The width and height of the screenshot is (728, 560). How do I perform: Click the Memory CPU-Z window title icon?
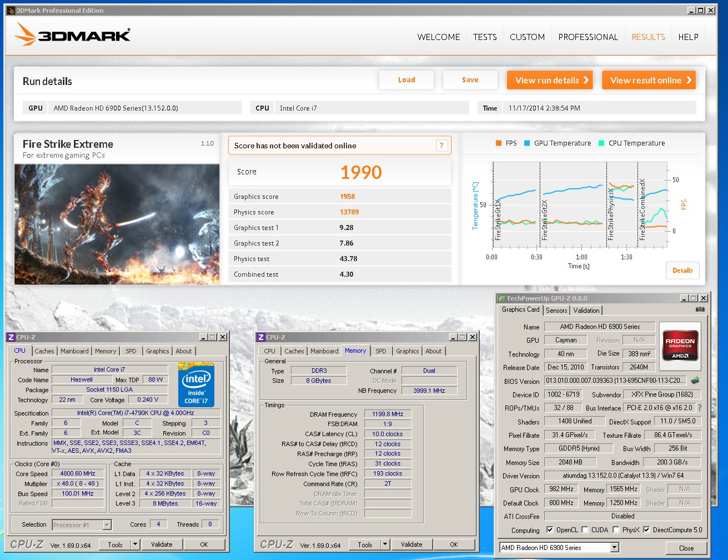tap(260, 337)
